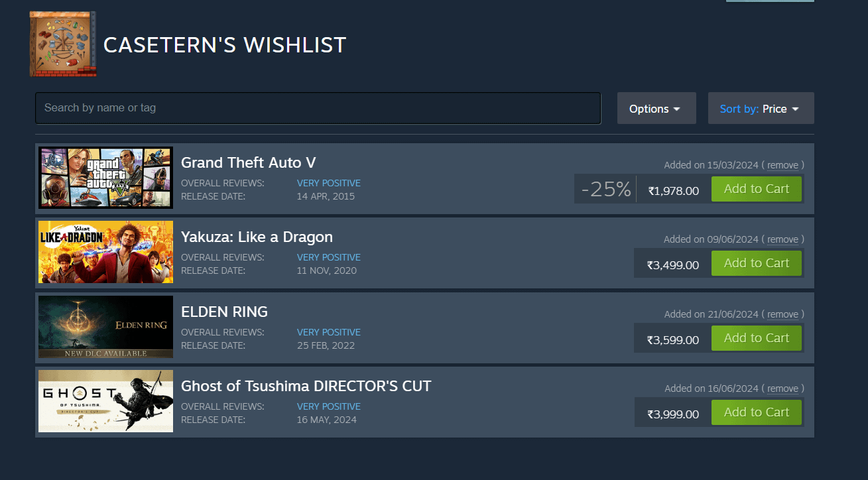Click the -25% discount badge
Screen dimensions: 868x480
pos(605,190)
